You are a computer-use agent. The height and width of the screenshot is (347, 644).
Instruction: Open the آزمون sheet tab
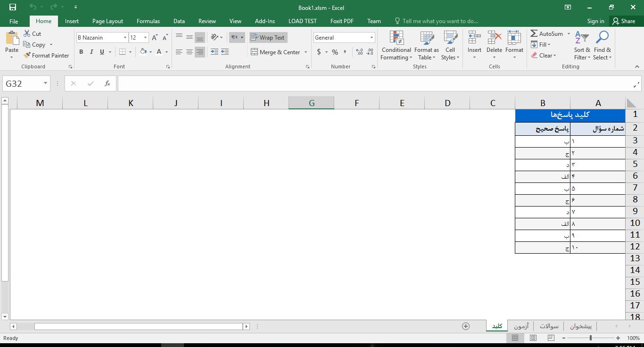[x=521, y=326]
